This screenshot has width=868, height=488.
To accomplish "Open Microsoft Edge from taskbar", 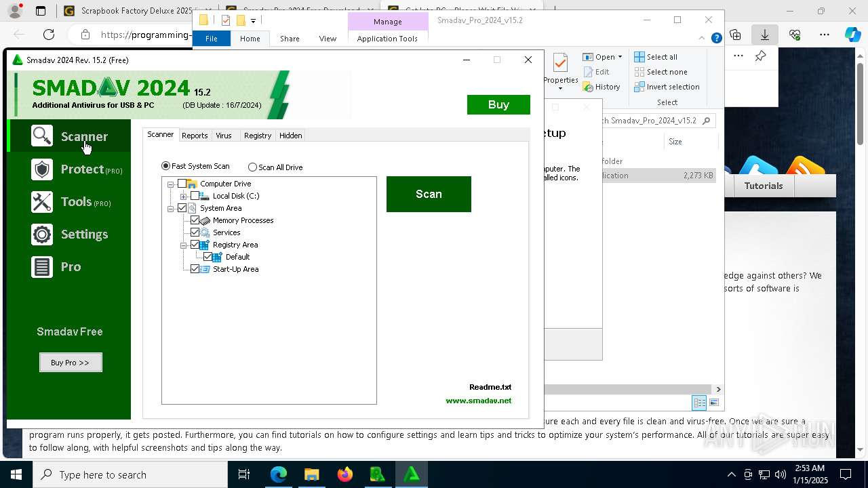I will coord(279,474).
